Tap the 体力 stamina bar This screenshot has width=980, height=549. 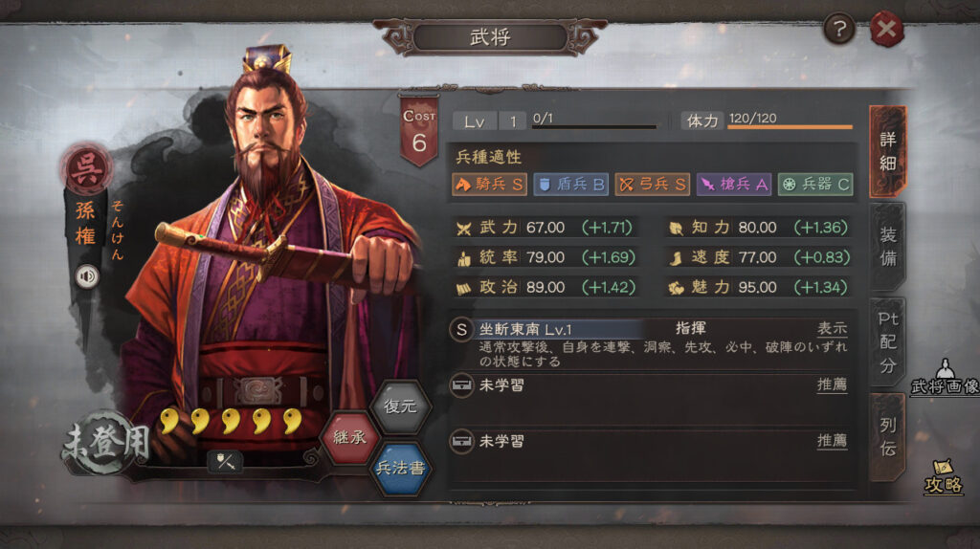coord(790,127)
